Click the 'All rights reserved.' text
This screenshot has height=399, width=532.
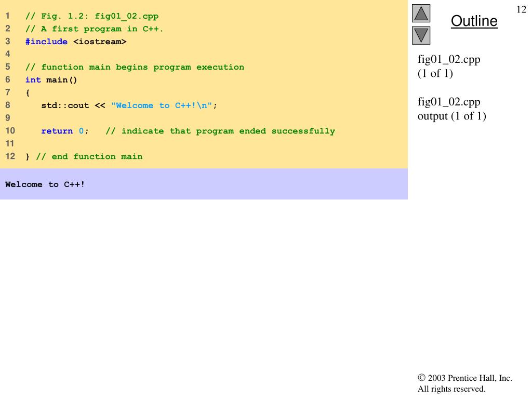tap(451, 389)
